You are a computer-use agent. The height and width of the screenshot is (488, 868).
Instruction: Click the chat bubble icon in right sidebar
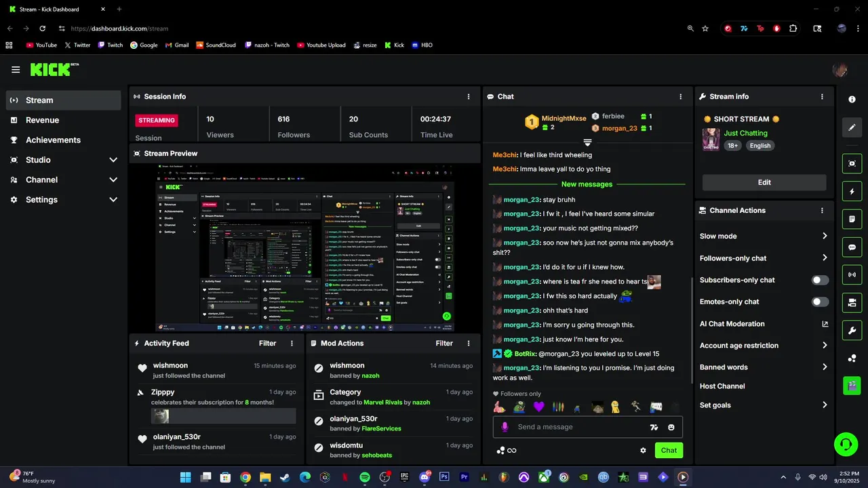(852, 247)
